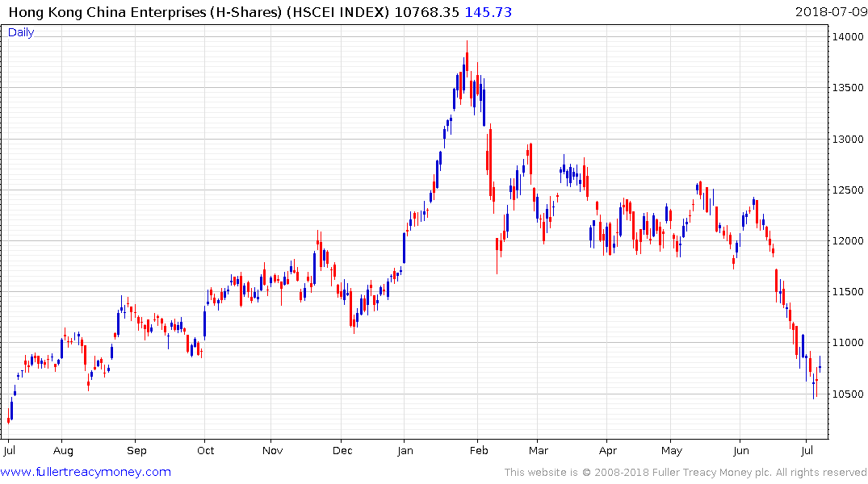Click the Feb month label on time axis
The width and height of the screenshot is (868, 484).
479,451
